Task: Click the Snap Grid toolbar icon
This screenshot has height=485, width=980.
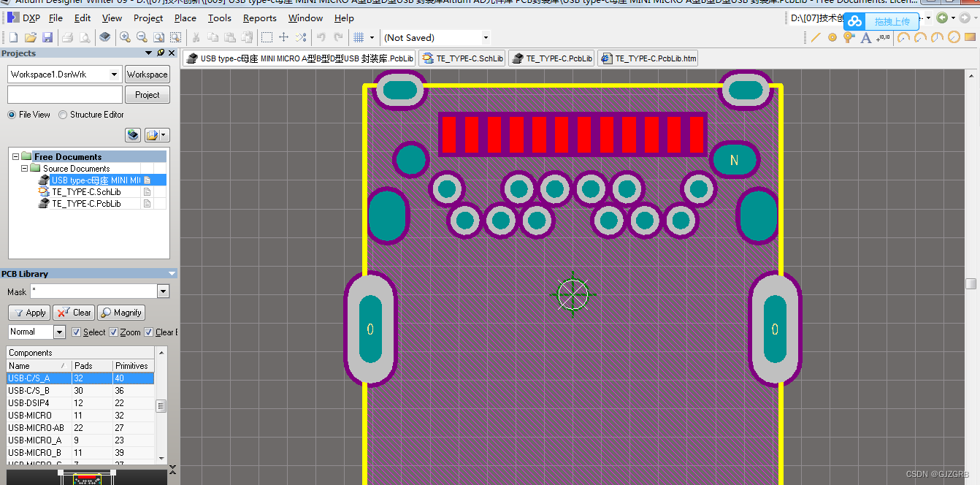Action: (359, 37)
